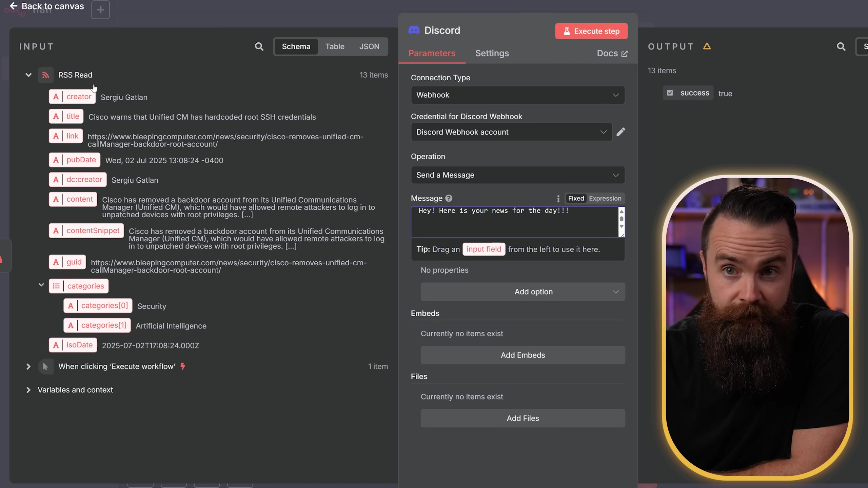Open the Message field three-dot options

point(558,199)
